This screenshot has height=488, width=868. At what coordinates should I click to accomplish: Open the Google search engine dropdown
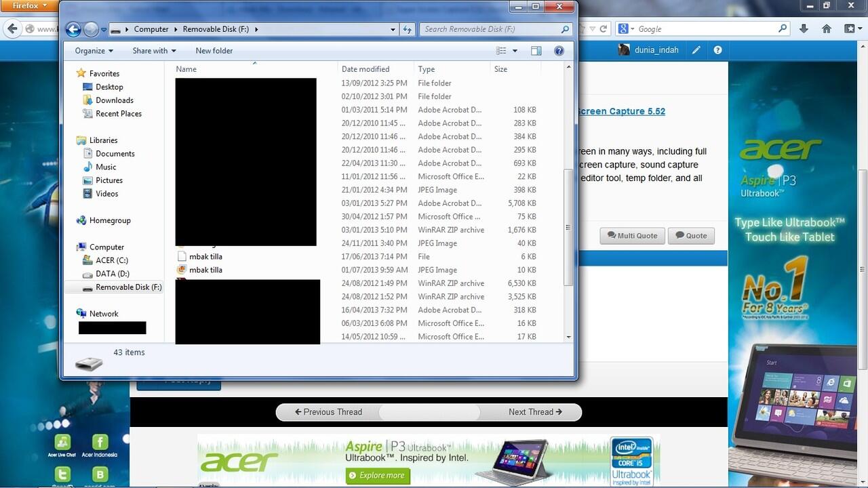click(x=626, y=29)
